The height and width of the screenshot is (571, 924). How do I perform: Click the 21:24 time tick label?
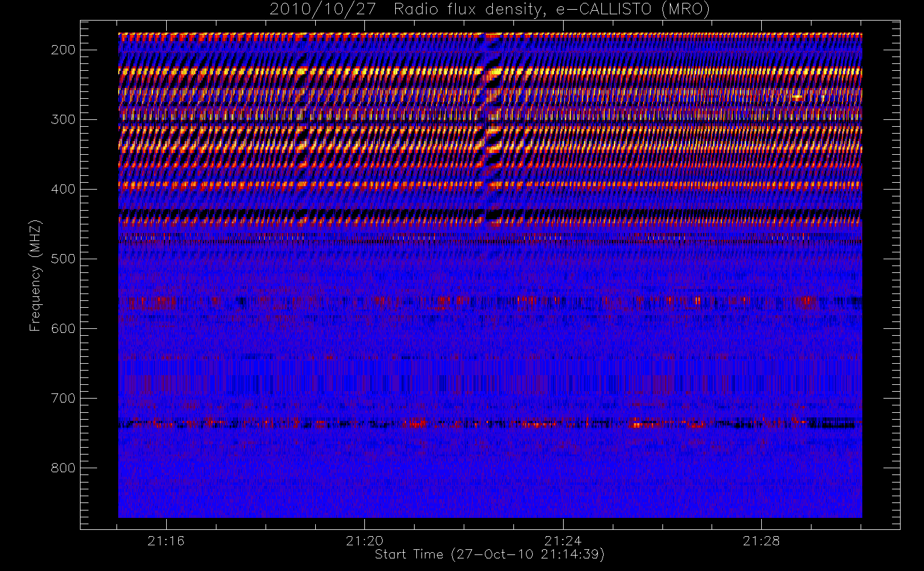point(563,541)
